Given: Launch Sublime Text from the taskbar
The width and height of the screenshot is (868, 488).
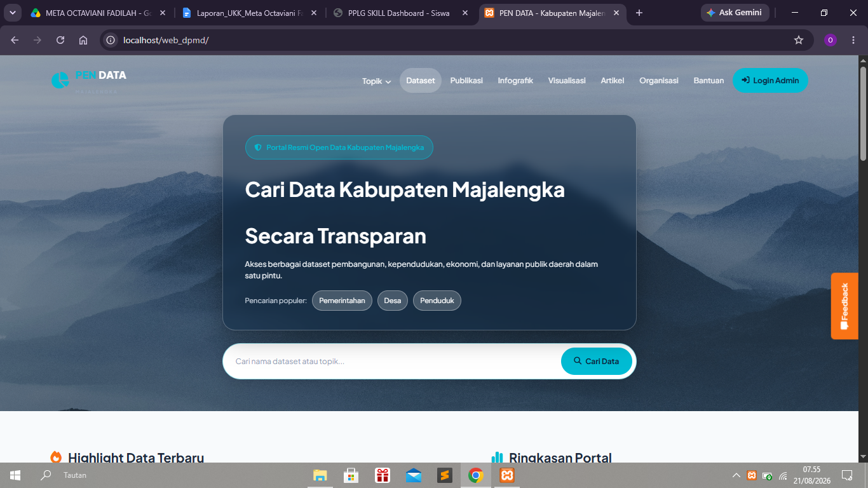Looking at the screenshot, I should pos(445,475).
